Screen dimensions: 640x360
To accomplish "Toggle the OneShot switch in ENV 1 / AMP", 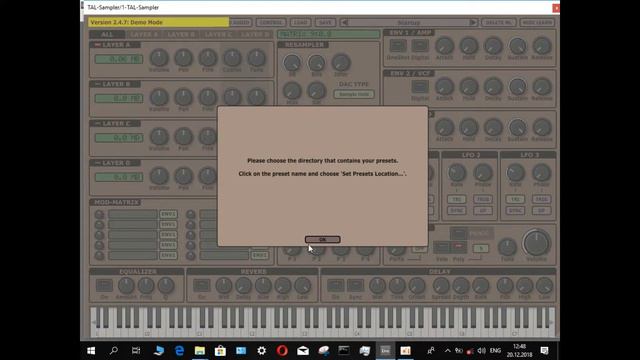I will tap(398, 46).
